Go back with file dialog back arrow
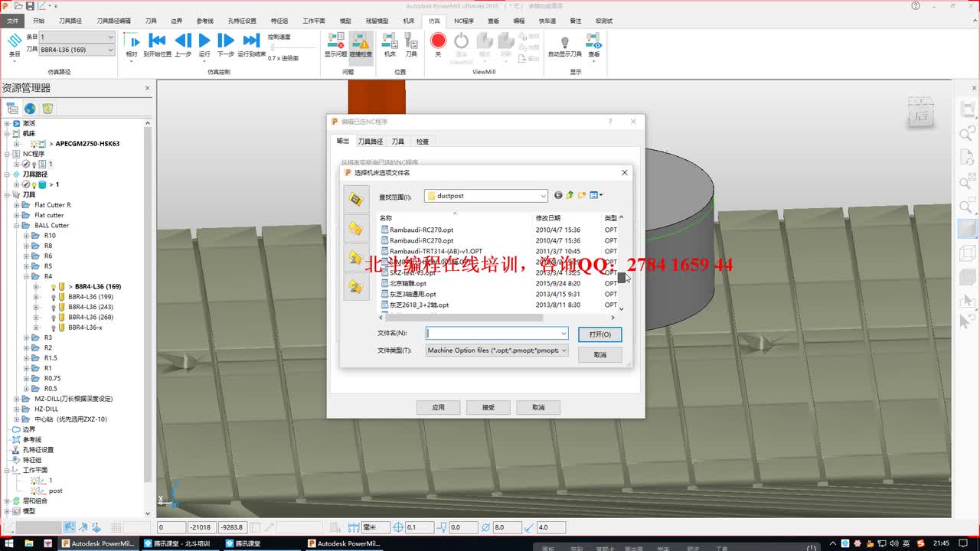The height and width of the screenshot is (551, 980). [558, 195]
